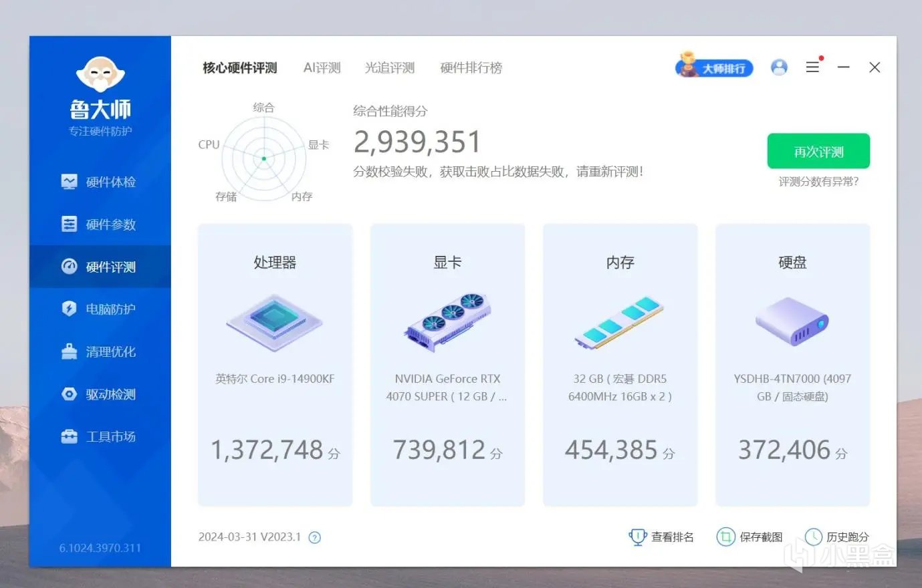Switch to the AI评测 tab
The width and height of the screenshot is (922, 588).
322,67
